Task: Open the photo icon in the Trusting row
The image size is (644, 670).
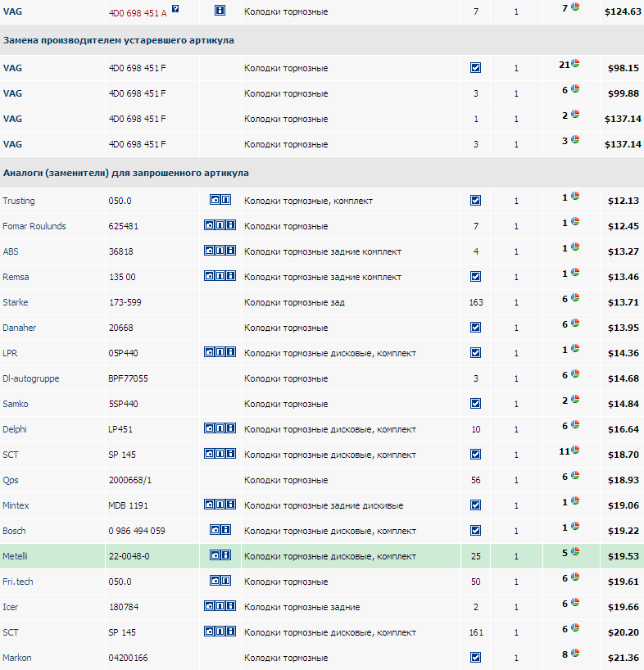Action: 215,200
